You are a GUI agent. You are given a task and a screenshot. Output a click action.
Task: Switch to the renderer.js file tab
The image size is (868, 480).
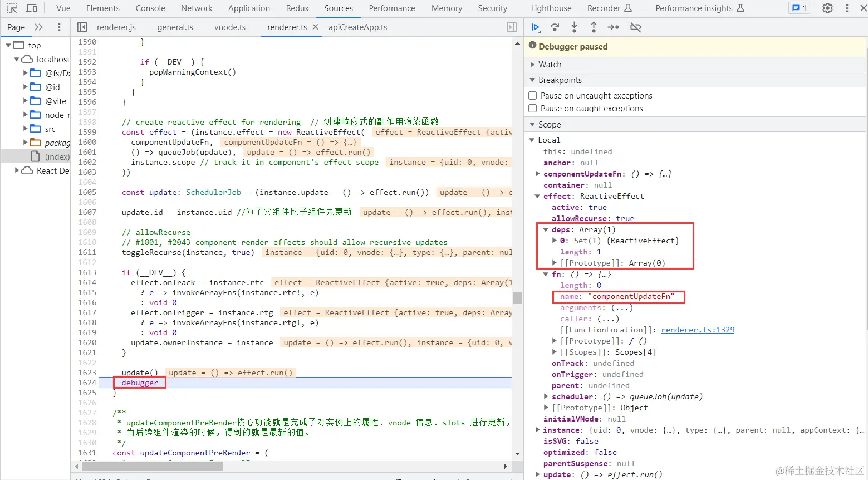point(116,27)
